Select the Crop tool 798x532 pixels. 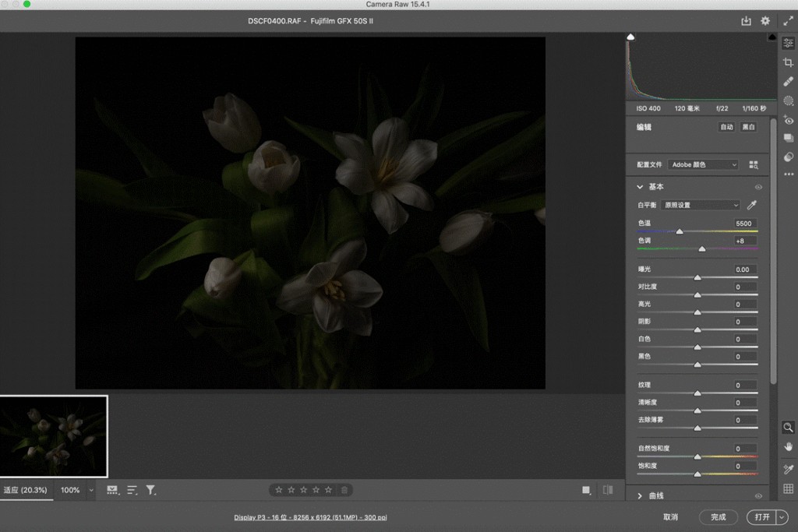(x=788, y=62)
